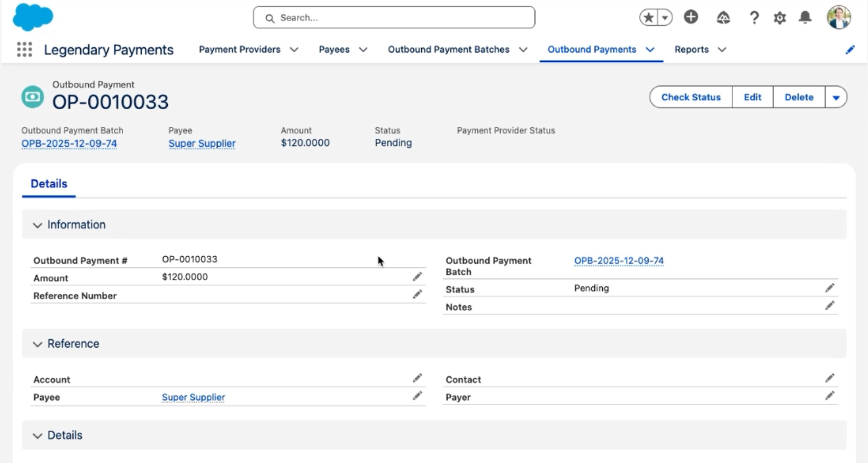This screenshot has height=463, width=868.
Task: Click the Salesforce cloud logo
Action: click(x=32, y=18)
